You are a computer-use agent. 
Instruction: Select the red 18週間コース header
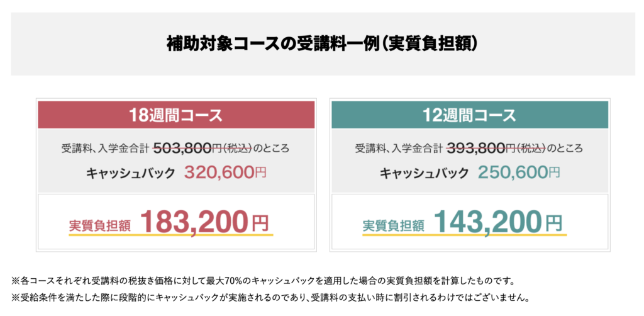point(176,116)
